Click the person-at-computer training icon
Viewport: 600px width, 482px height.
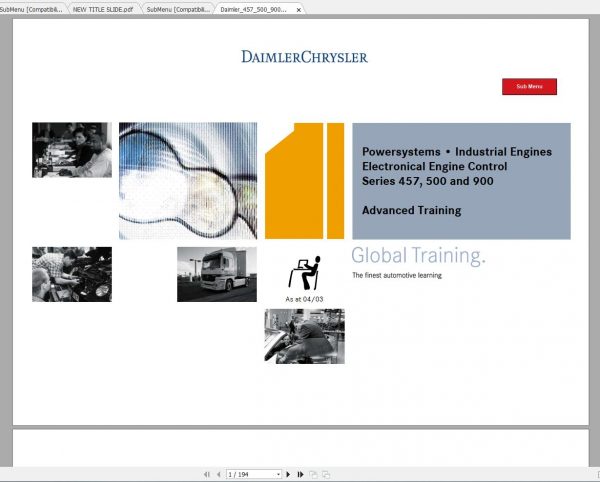click(304, 273)
